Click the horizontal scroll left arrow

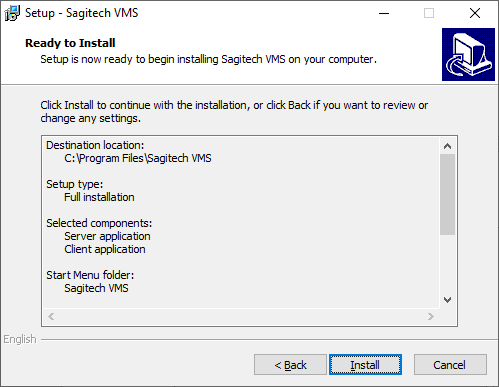click(x=51, y=316)
